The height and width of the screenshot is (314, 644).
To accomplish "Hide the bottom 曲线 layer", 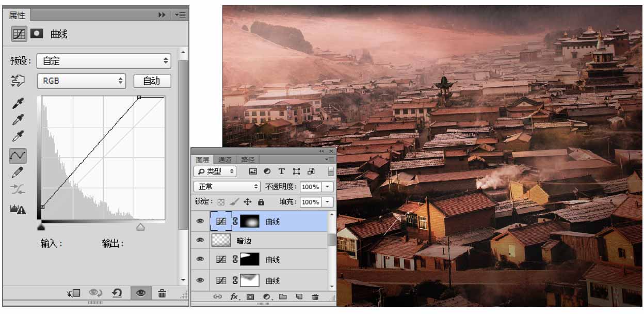I will 200,280.
